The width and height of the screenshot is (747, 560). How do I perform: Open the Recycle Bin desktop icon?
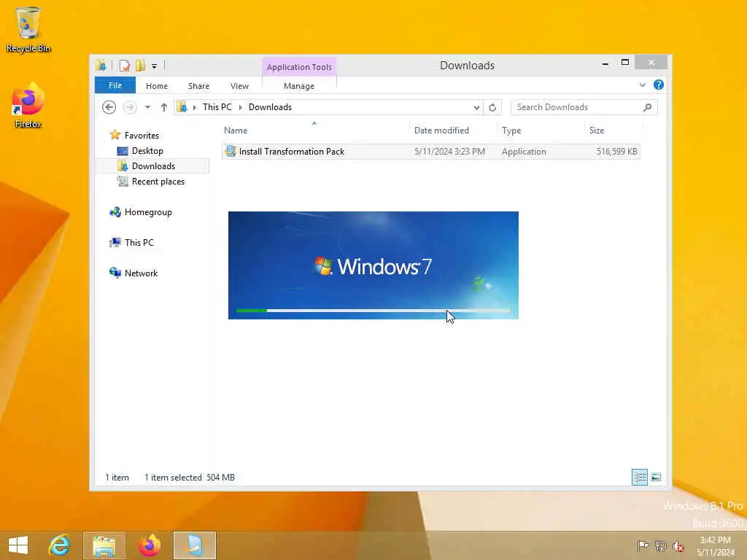[x=28, y=28]
